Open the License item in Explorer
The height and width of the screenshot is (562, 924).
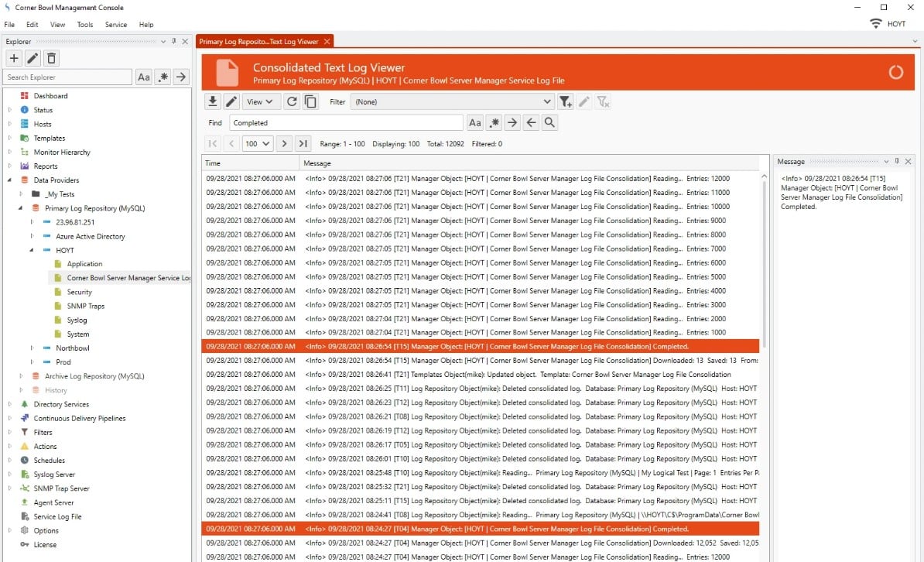pyautogui.click(x=45, y=545)
